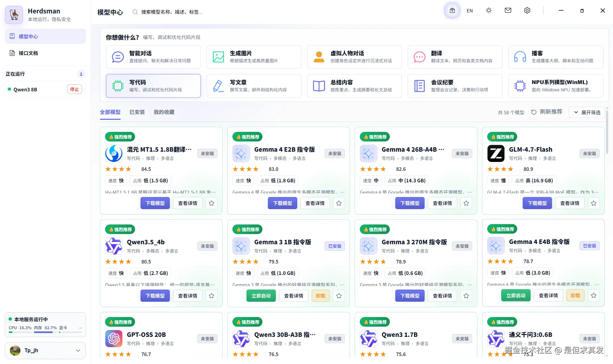Launch Gemma 3 1B 指令版 with 立即启动

point(261,296)
